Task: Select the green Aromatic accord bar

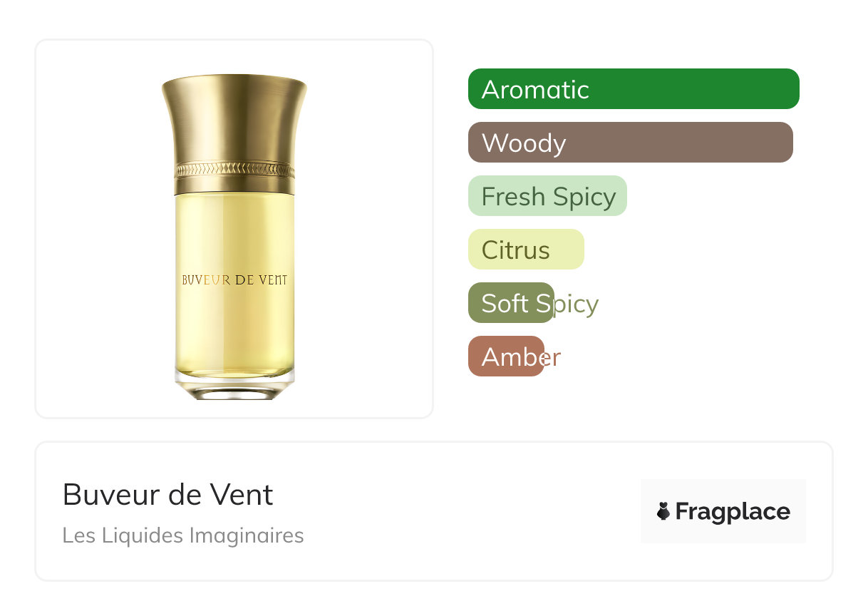Action: pos(634,89)
